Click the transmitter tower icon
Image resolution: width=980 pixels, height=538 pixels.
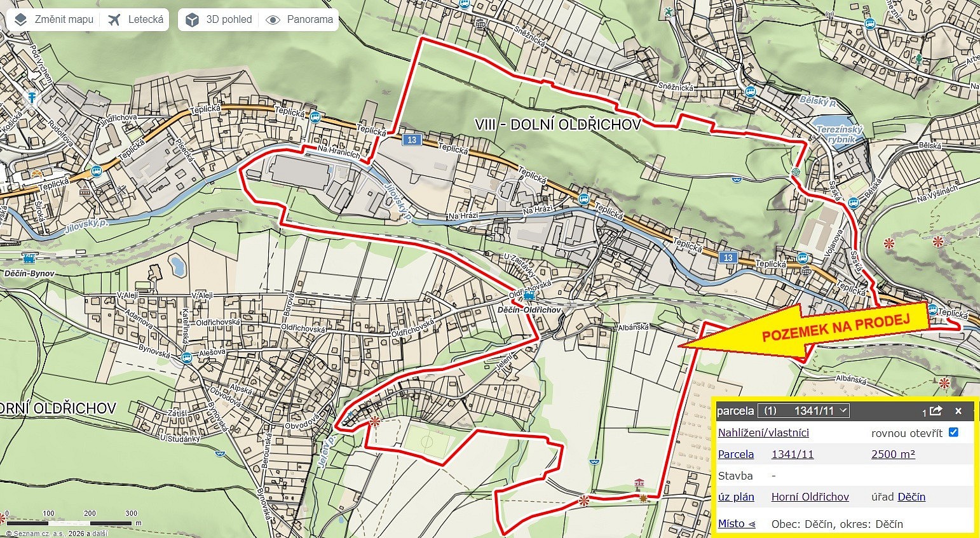pyautogui.click(x=828, y=15)
